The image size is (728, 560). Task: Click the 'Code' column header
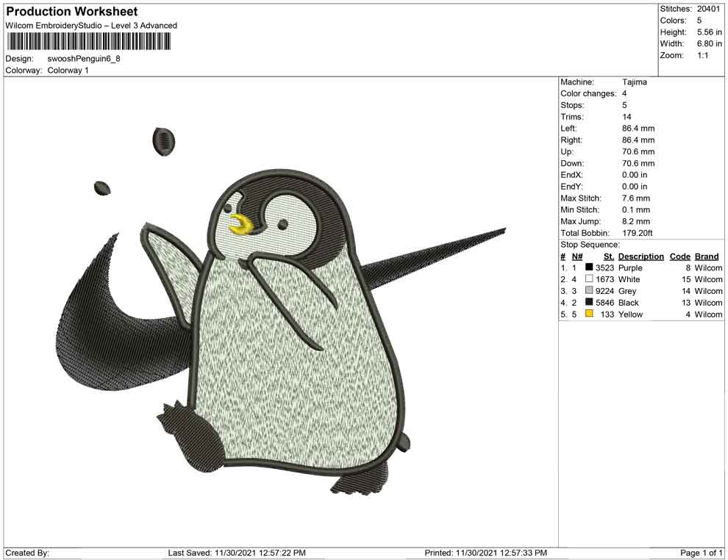click(679, 256)
